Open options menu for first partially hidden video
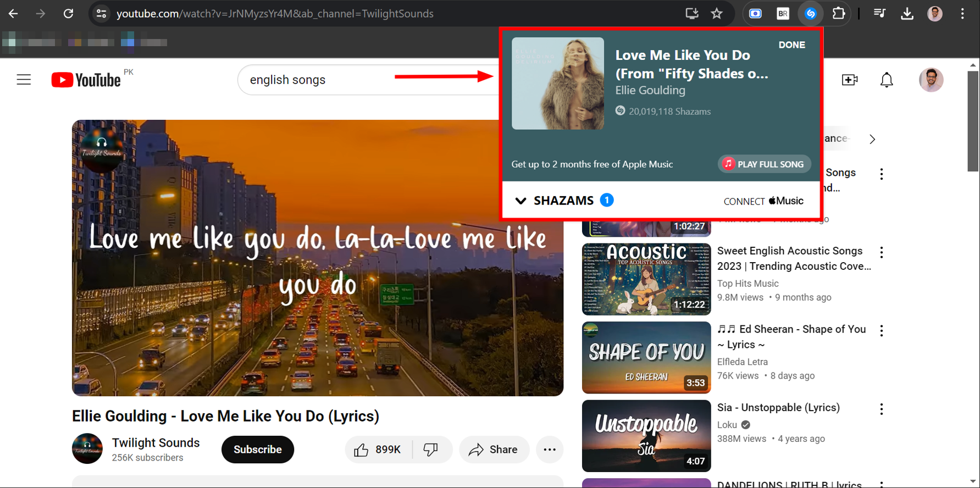This screenshot has height=488, width=980. (882, 174)
